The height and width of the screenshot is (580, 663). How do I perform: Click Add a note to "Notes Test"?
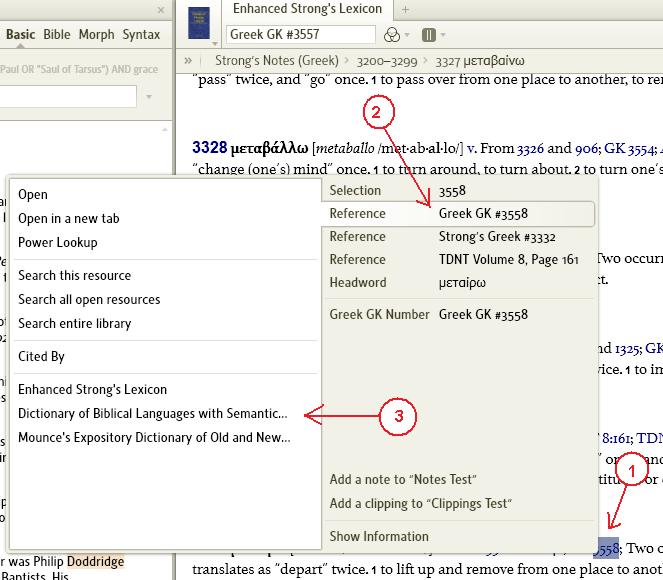[403, 480]
